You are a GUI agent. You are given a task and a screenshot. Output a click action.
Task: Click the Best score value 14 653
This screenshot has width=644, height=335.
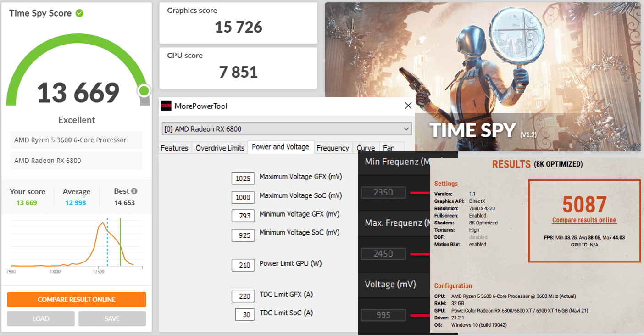click(125, 203)
